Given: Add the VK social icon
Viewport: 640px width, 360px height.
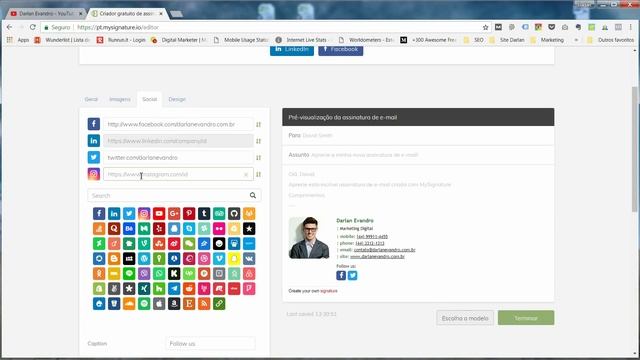Looking at the screenshot, I should coord(249,259).
